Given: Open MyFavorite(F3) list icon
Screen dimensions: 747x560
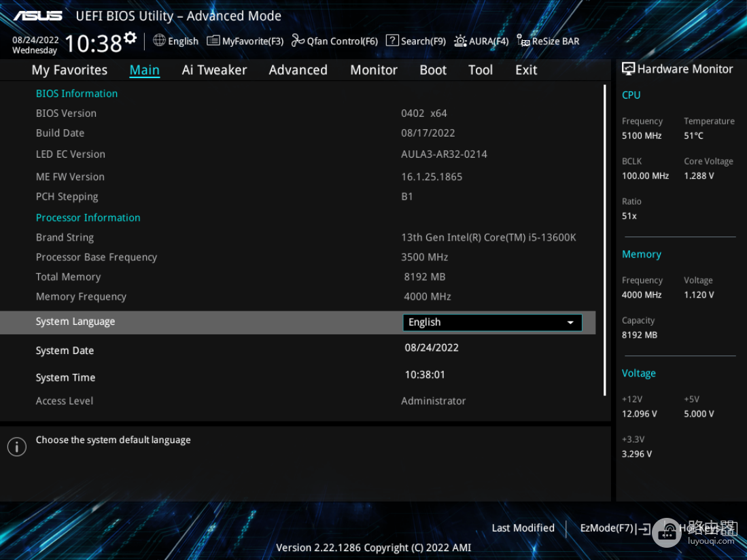Looking at the screenshot, I should pos(213,41).
